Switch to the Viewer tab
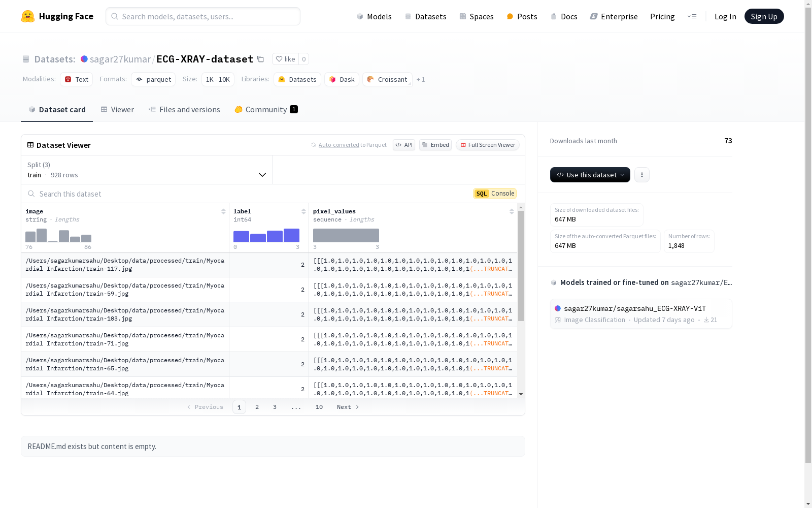812x508 pixels. (117, 110)
